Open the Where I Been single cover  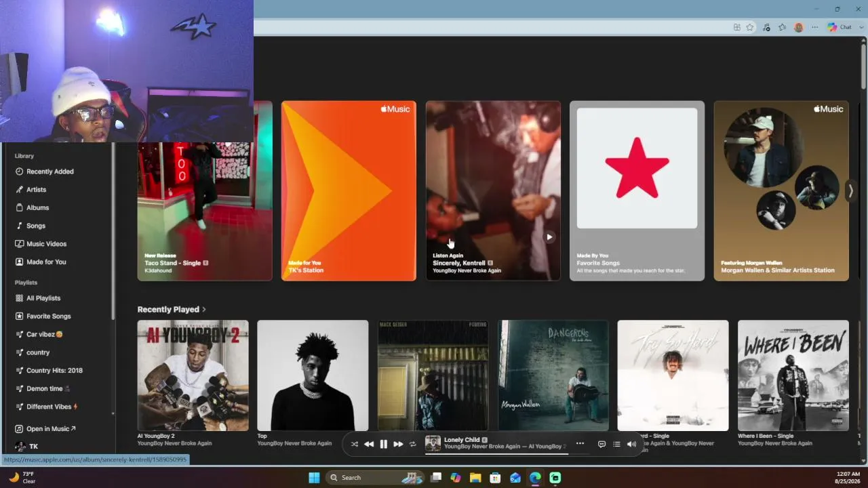[x=793, y=375]
